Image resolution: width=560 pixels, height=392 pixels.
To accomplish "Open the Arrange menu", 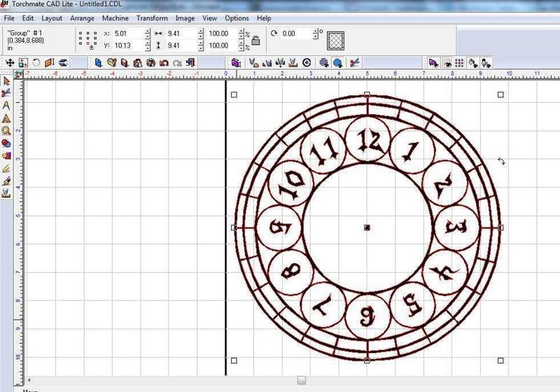I will [x=82, y=18].
